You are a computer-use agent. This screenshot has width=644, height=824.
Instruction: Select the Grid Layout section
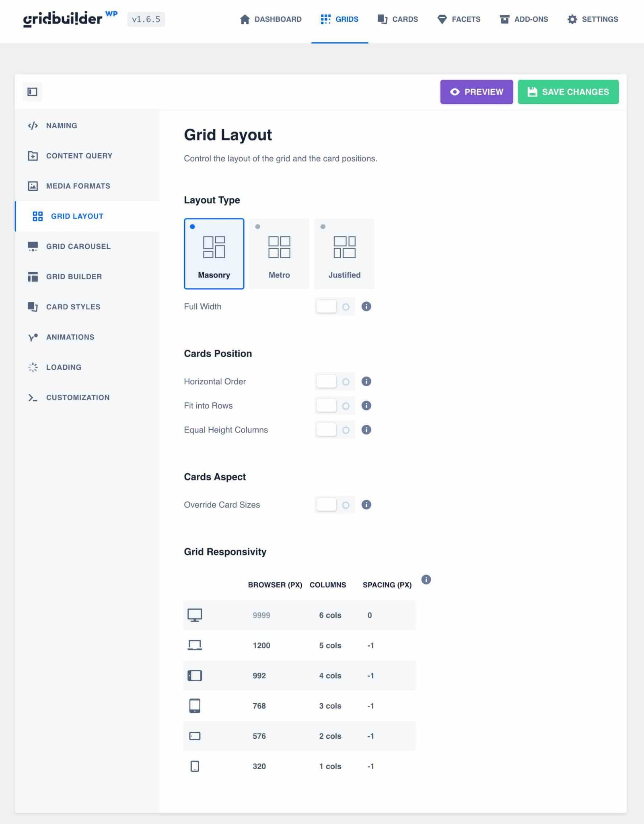(x=88, y=216)
